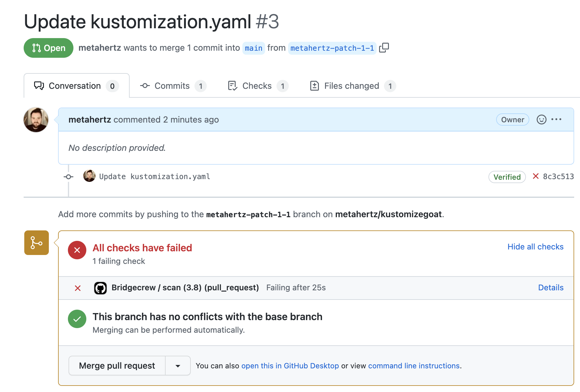580x392 pixels.
Task: Open the emoji reaction smiley icon
Action: [x=541, y=120]
